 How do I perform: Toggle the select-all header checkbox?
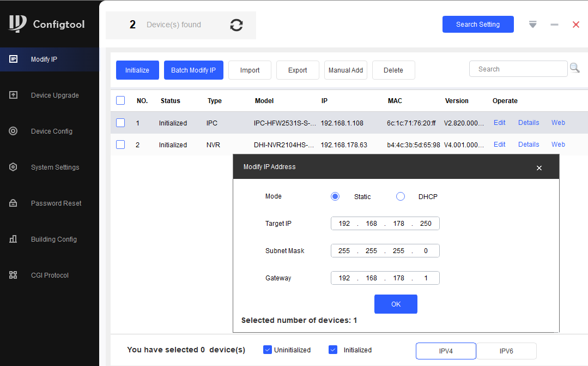120,100
